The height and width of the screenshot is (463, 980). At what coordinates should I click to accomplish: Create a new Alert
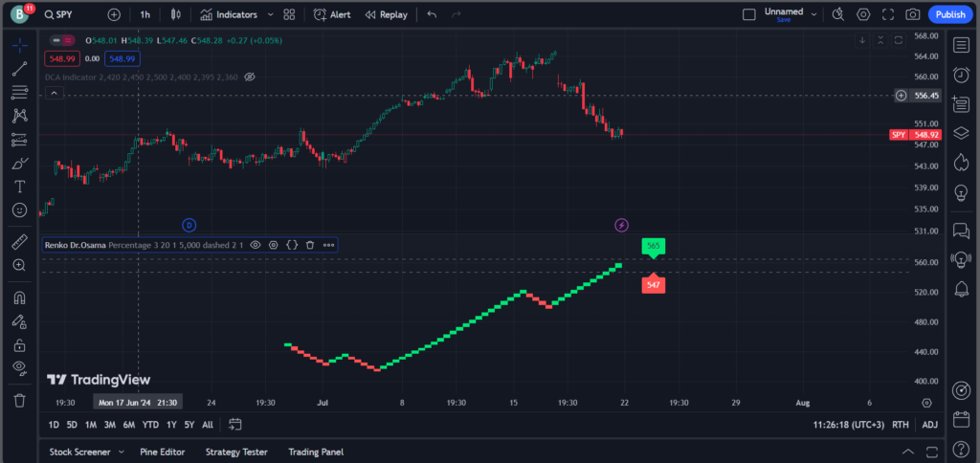click(332, 14)
